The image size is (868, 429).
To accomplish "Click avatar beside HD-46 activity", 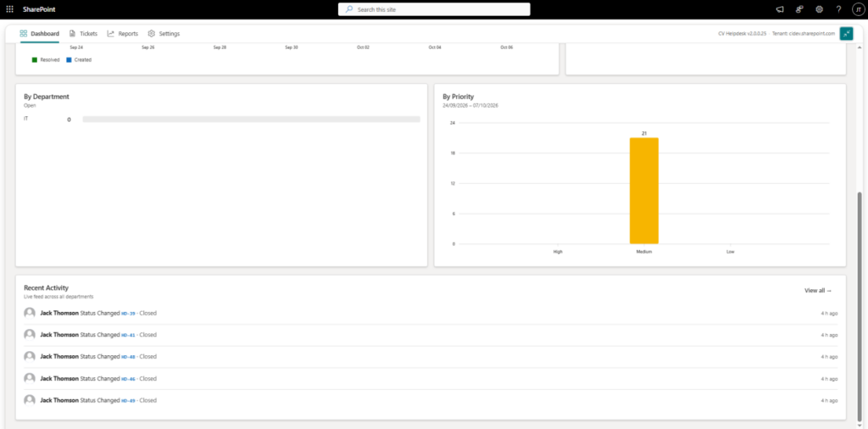I will tap(30, 379).
